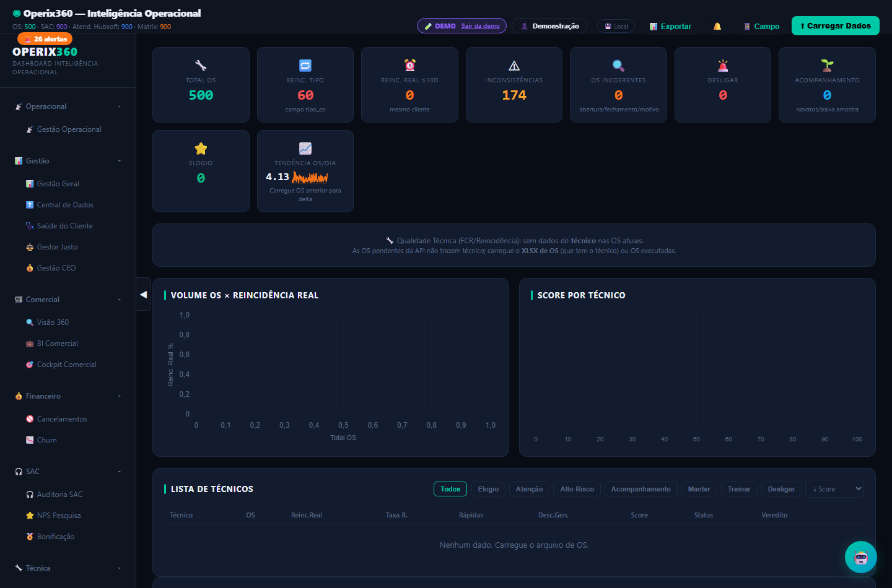
Task: Open NPS Pesquisa menu item
Action: [59, 516]
